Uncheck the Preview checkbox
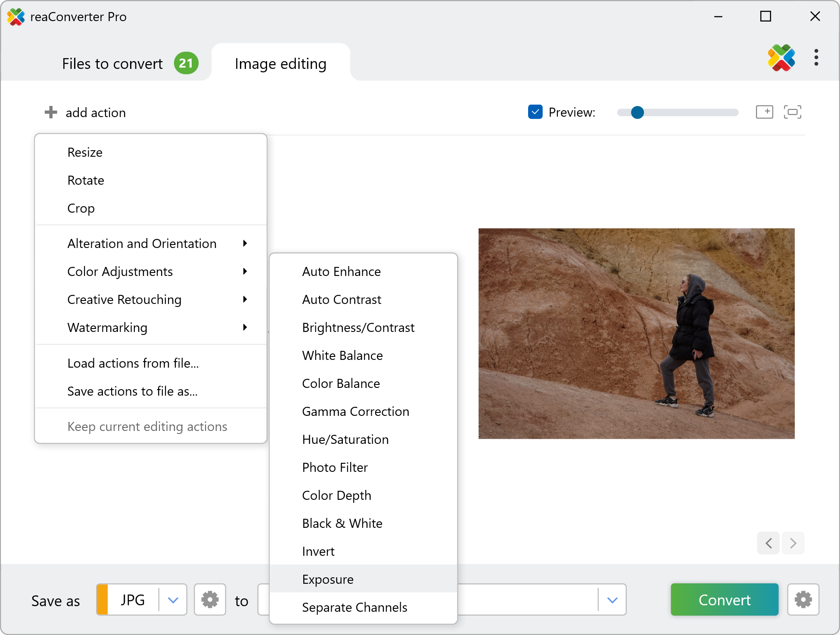840x635 pixels. coord(535,112)
